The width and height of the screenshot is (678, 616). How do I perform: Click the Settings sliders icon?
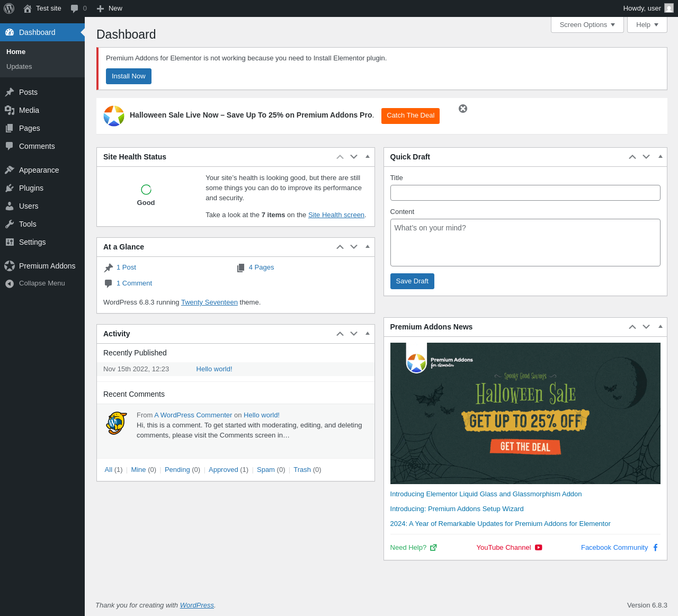click(10, 242)
